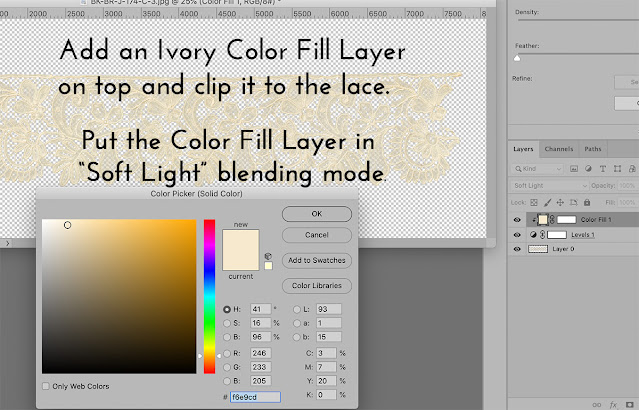
Task: Select the Lab a radio button
Action: (x=297, y=323)
